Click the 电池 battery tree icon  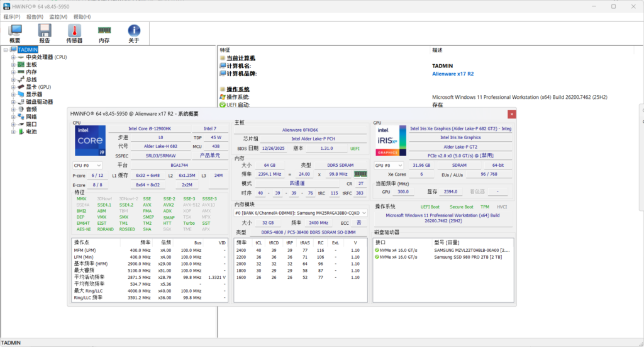pyautogui.click(x=21, y=132)
